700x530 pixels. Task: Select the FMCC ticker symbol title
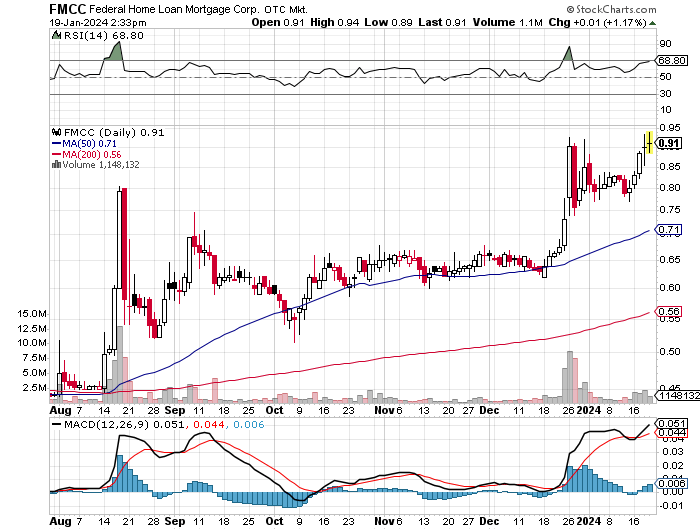[x=68, y=8]
